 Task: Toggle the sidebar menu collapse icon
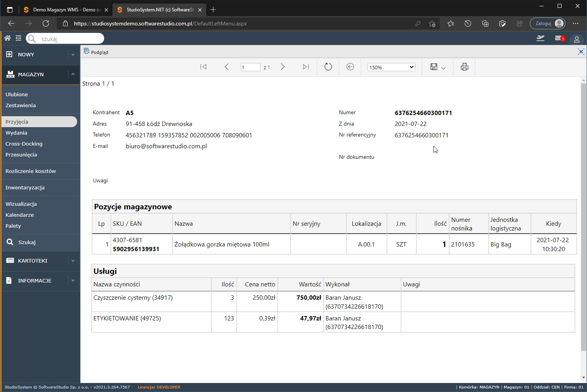coord(18,38)
